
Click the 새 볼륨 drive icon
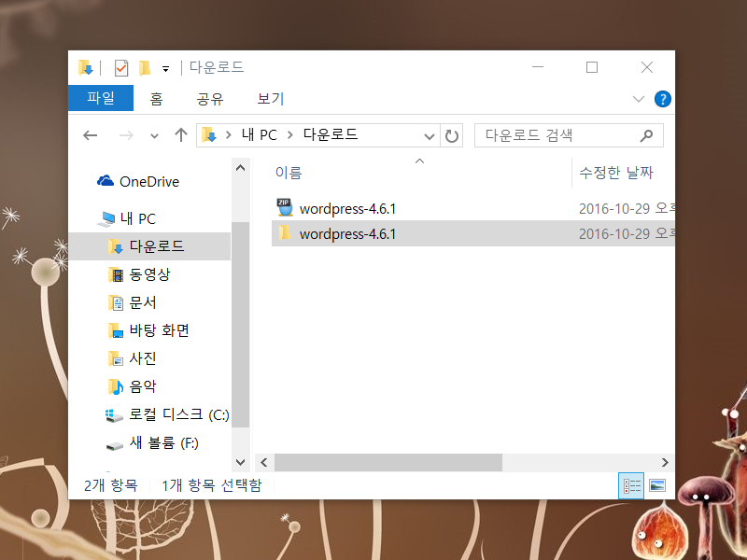click(x=114, y=446)
